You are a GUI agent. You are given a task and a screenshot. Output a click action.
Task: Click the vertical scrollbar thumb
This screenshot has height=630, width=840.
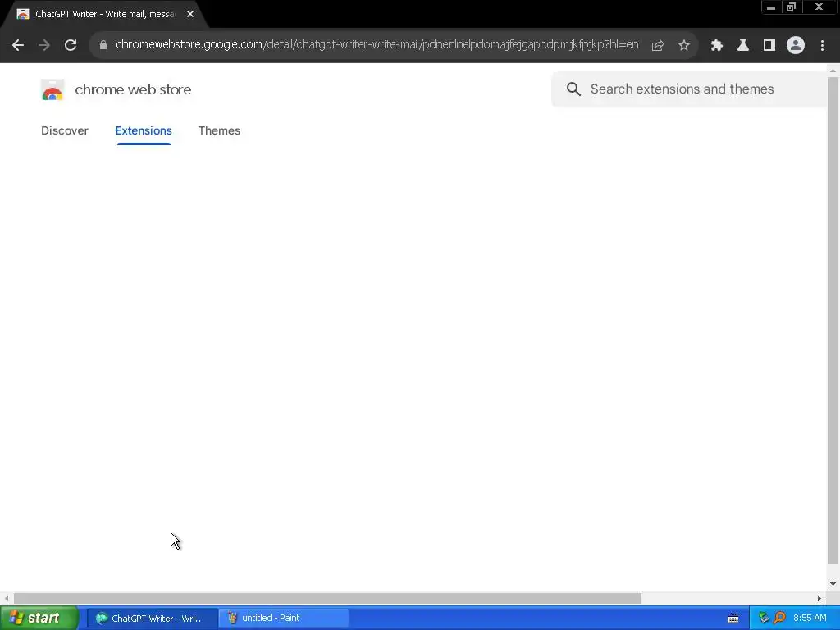pyautogui.click(x=833, y=321)
